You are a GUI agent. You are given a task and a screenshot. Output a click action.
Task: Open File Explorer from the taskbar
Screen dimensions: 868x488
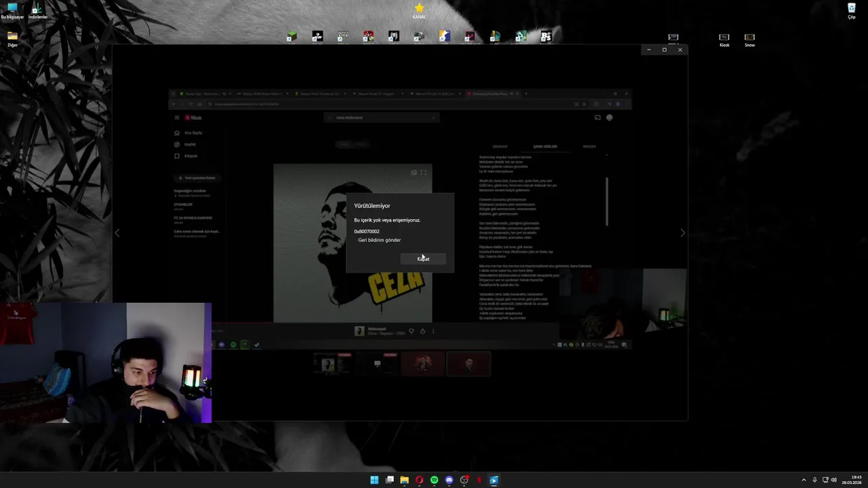[x=404, y=480]
